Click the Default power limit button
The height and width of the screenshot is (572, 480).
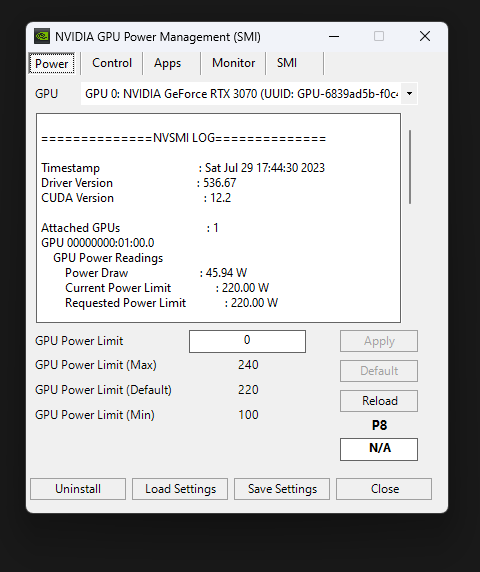point(379,371)
